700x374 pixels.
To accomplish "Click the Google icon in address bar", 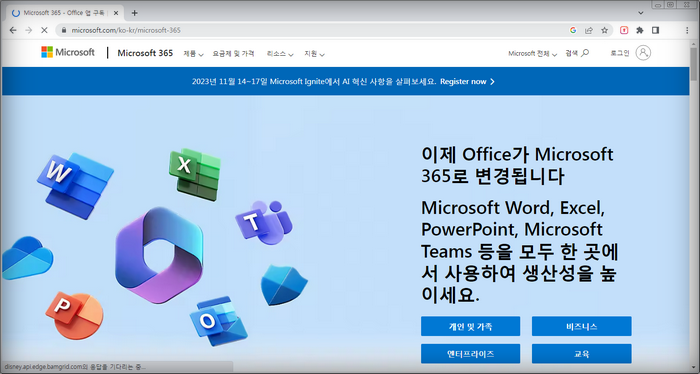I will coord(573,30).
